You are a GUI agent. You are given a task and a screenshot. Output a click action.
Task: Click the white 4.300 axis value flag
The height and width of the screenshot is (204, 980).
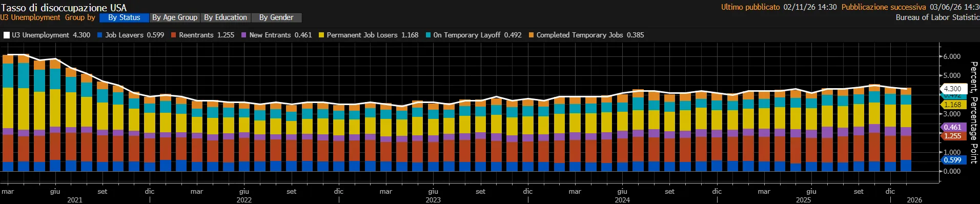(953, 89)
